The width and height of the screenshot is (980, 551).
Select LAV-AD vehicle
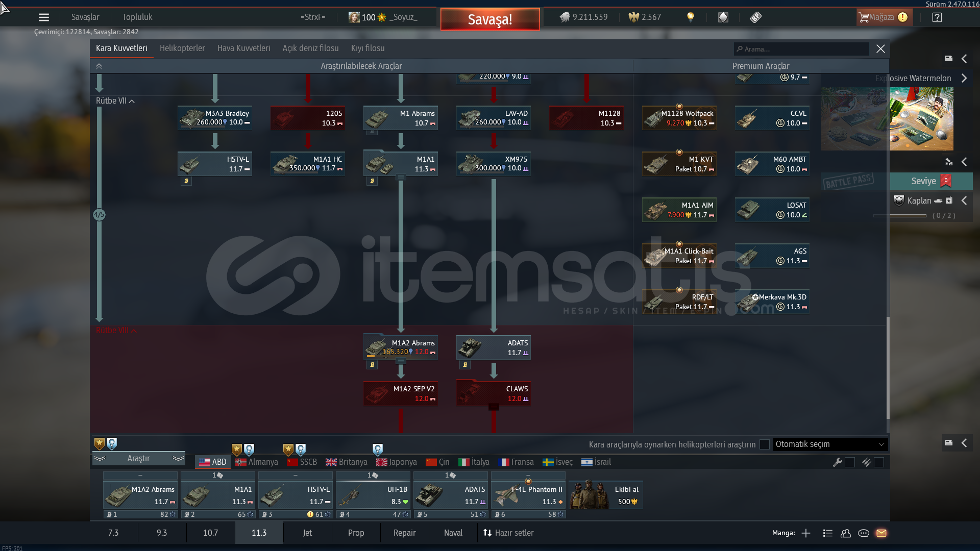click(494, 118)
